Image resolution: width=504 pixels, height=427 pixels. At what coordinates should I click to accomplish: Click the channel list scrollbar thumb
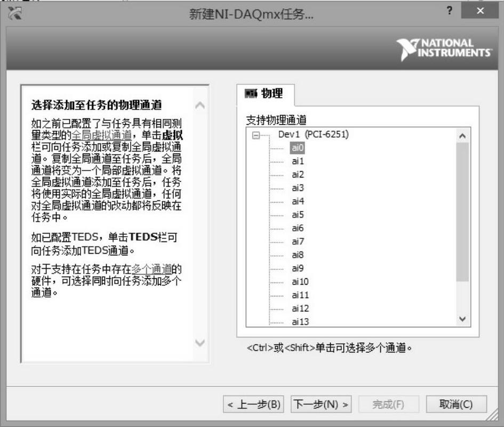click(x=462, y=212)
